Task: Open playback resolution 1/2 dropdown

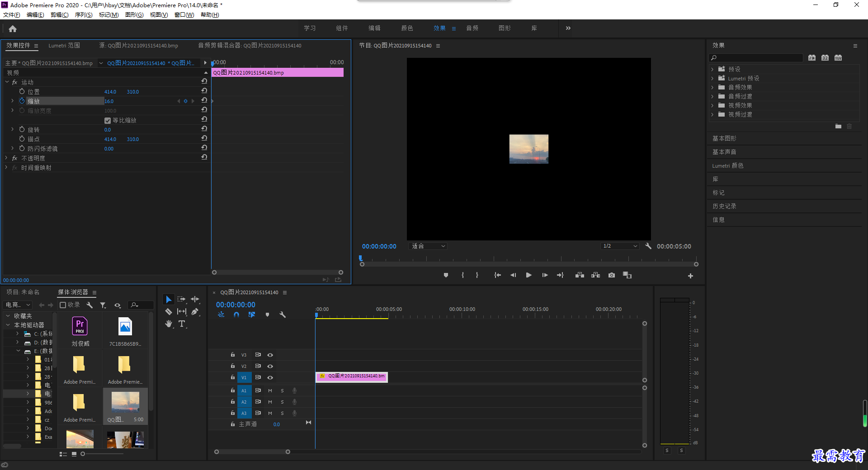Action: [x=620, y=246]
